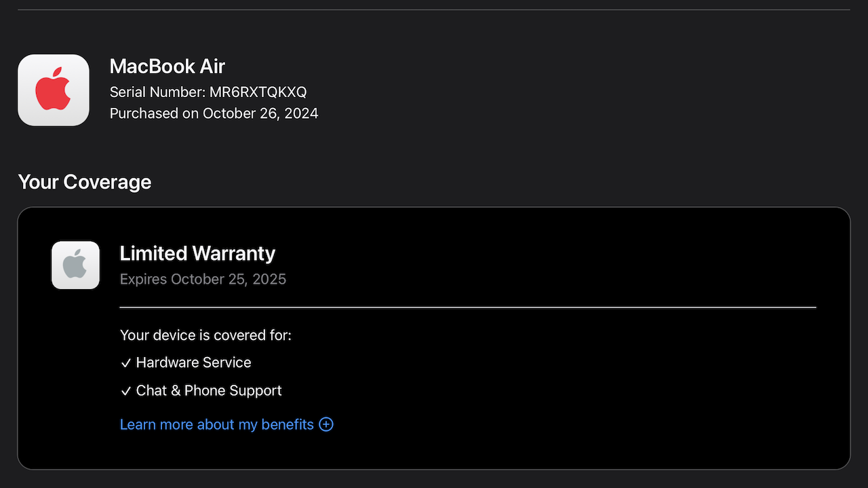Click the Expires October 25, 2025 text
The image size is (868, 488).
(x=203, y=279)
